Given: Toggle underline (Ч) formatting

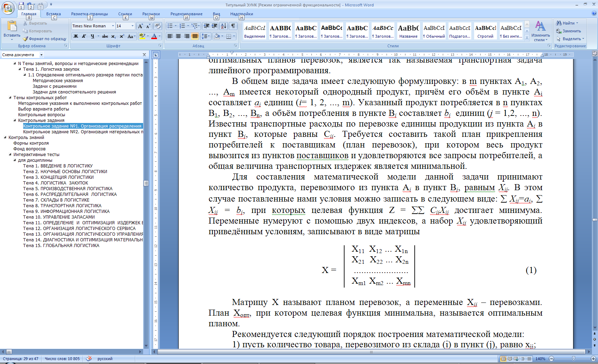Looking at the screenshot, I should coord(93,36).
